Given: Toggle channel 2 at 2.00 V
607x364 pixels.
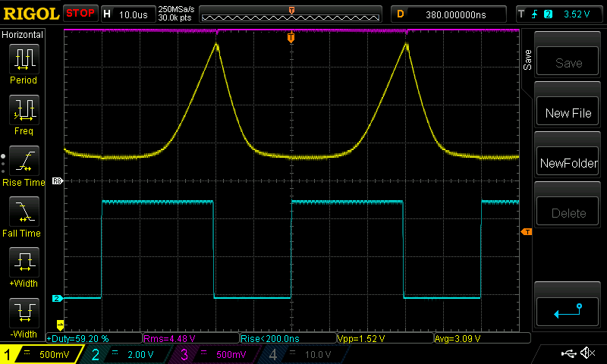Looking at the screenshot, I should coord(127,354).
